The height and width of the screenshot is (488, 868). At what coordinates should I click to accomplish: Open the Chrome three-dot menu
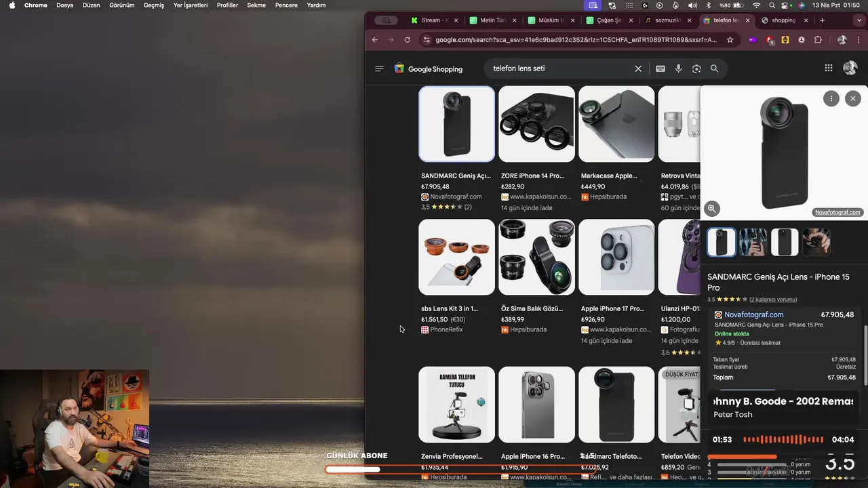pyautogui.click(x=858, y=40)
